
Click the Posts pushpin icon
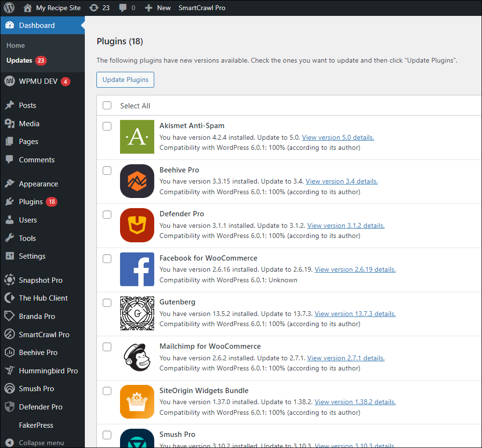[x=10, y=105]
